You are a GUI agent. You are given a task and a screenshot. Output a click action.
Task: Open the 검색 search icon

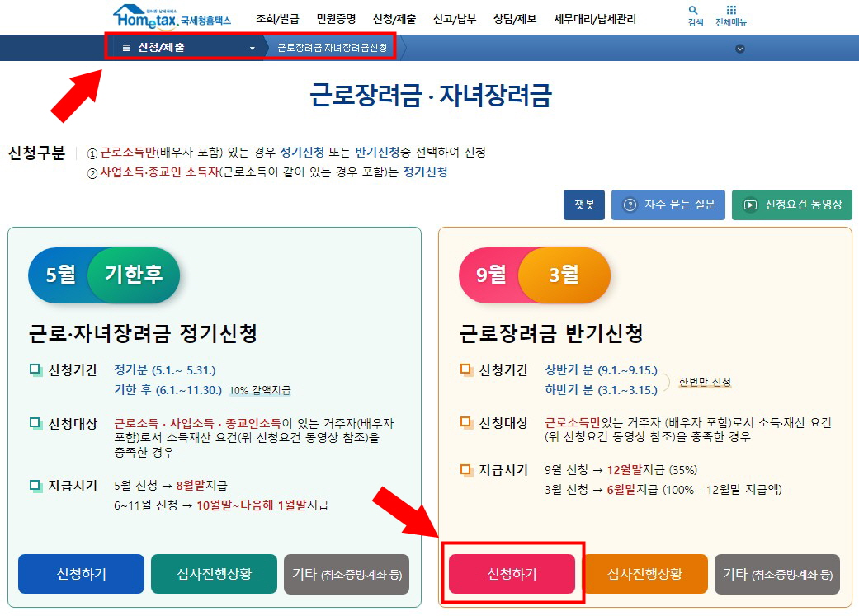[692, 15]
